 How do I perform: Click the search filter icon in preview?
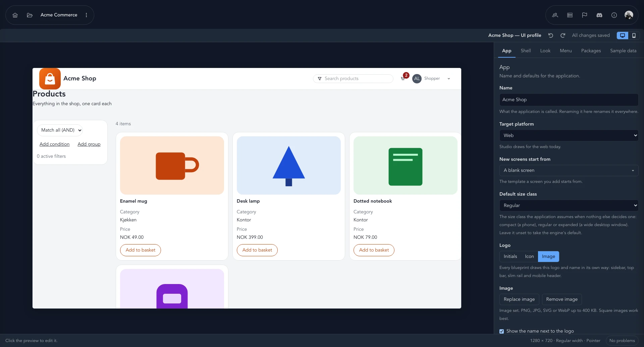pos(320,79)
